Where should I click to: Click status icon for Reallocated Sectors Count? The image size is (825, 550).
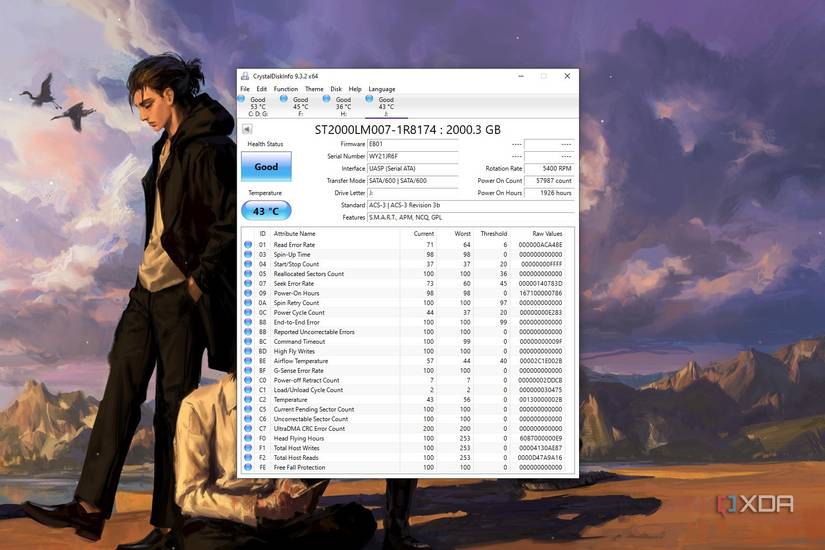[x=248, y=274]
